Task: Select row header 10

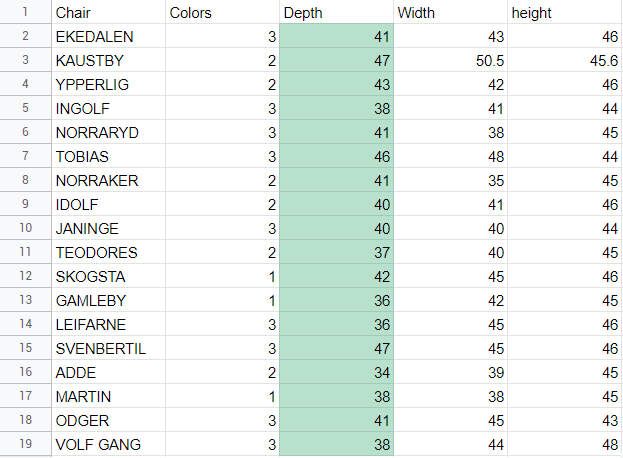Action: tap(25, 228)
